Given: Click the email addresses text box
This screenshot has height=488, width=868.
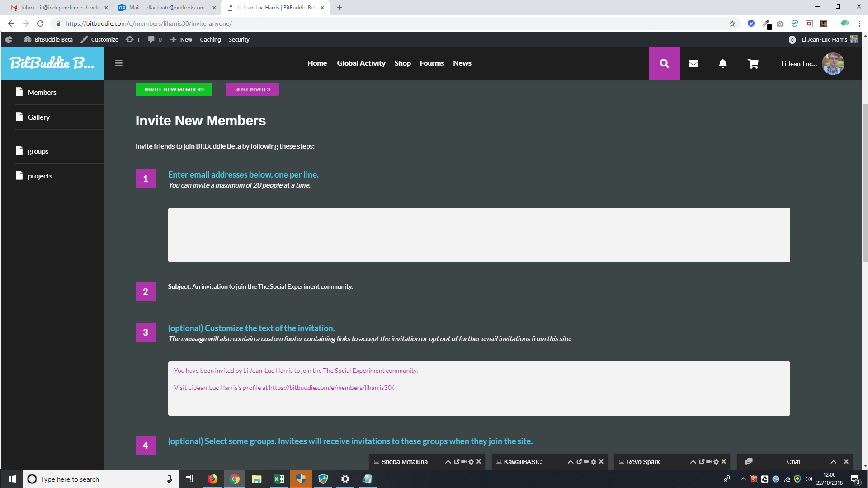Looking at the screenshot, I should 479,235.
